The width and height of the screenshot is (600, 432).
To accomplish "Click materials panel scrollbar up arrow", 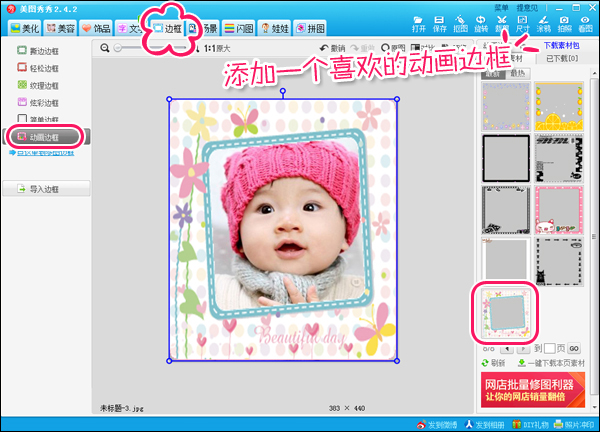I will 594,72.
